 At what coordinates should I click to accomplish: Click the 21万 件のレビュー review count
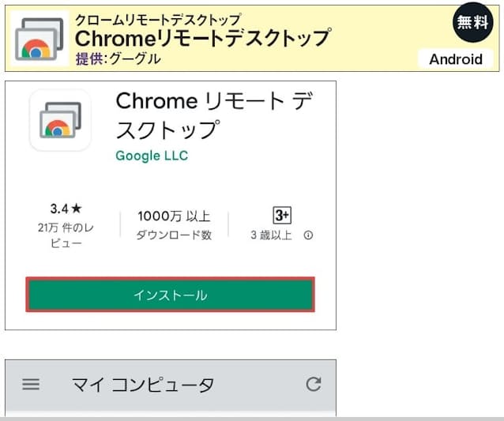(x=66, y=235)
